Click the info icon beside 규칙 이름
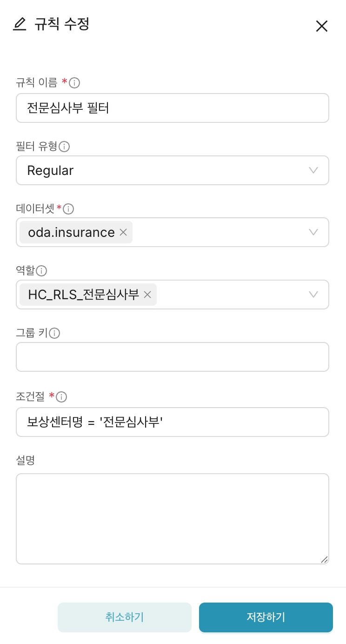The width and height of the screenshot is (346, 644). point(74,83)
